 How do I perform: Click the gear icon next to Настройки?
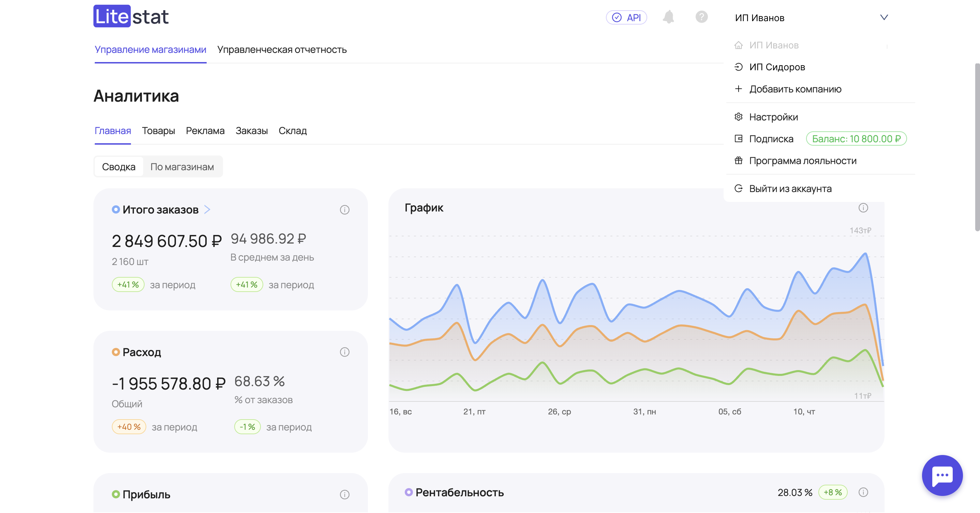739,117
